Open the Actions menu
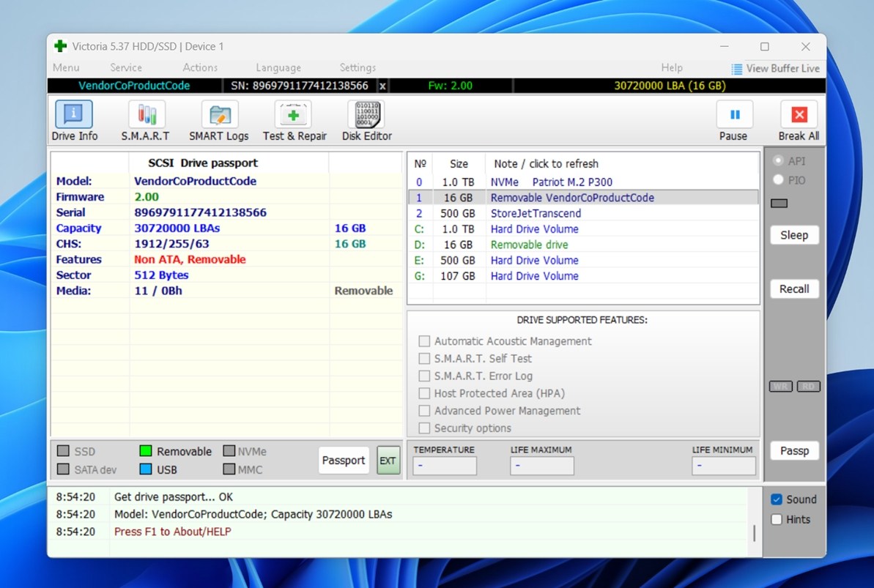This screenshot has height=588, width=874. pyautogui.click(x=200, y=67)
